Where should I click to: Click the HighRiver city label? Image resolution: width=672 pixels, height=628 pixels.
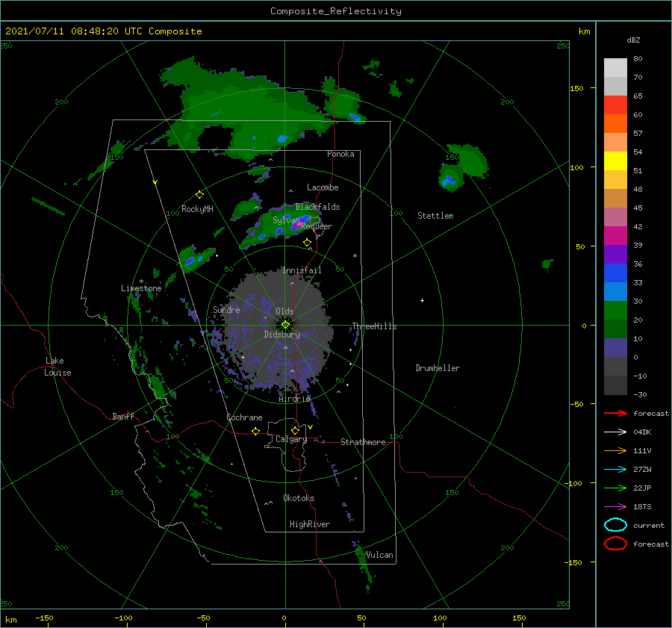click(x=309, y=524)
